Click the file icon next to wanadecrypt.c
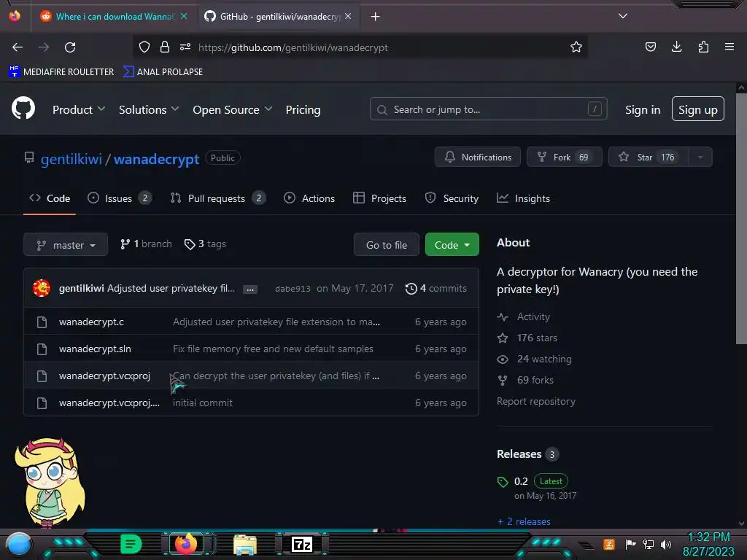This screenshot has height=560, width=747. (42, 322)
